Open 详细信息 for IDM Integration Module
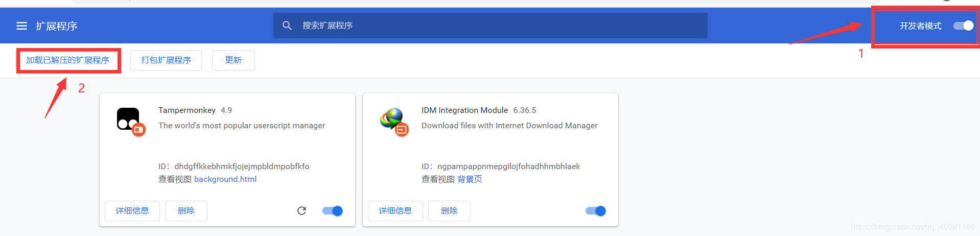 pyautogui.click(x=395, y=211)
